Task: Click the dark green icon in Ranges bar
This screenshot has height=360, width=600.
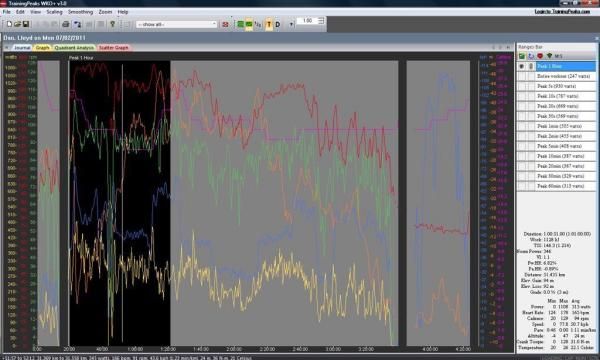Action: click(549, 56)
